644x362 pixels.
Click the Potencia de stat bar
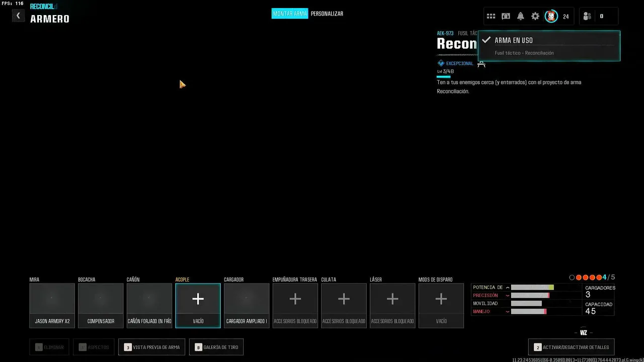tap(532, 288)
